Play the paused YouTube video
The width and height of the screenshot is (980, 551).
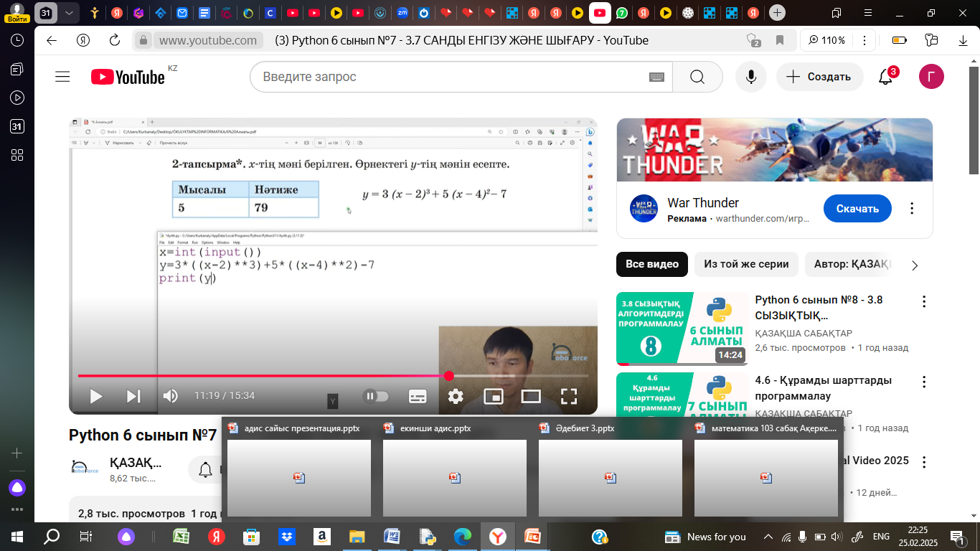coord(96,396)
